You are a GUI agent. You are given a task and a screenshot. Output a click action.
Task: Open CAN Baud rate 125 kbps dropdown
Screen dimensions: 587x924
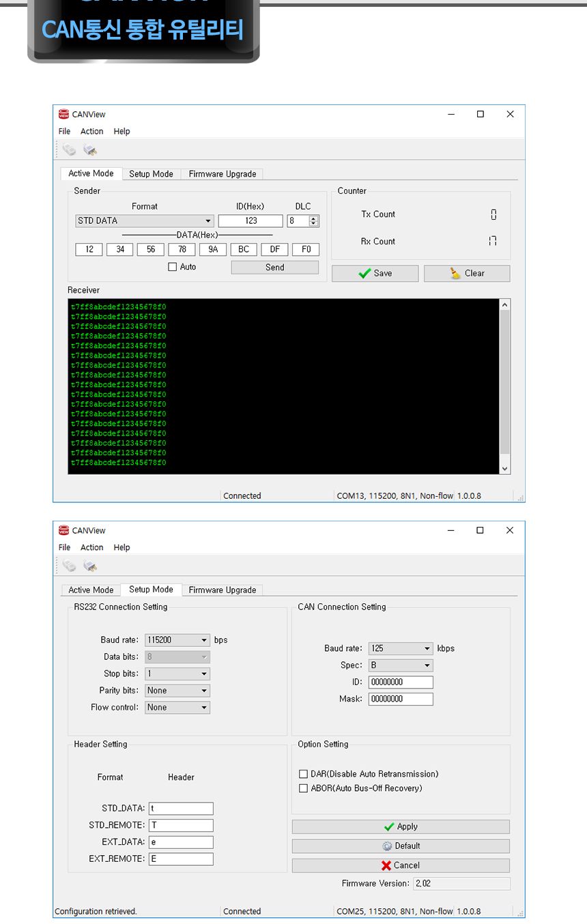[x=401, y=648]
